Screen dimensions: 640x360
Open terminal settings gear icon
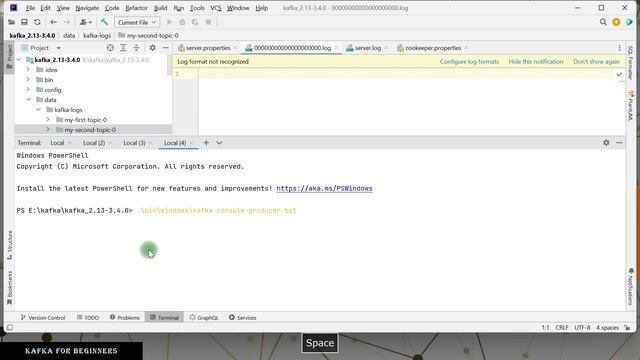tap(606, 142)
